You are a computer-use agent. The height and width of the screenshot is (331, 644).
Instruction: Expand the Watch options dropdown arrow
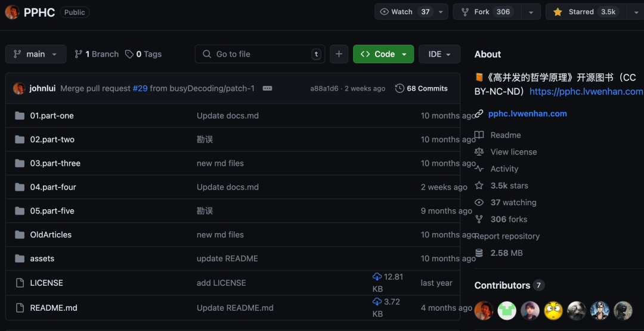(x=441, y=12)
